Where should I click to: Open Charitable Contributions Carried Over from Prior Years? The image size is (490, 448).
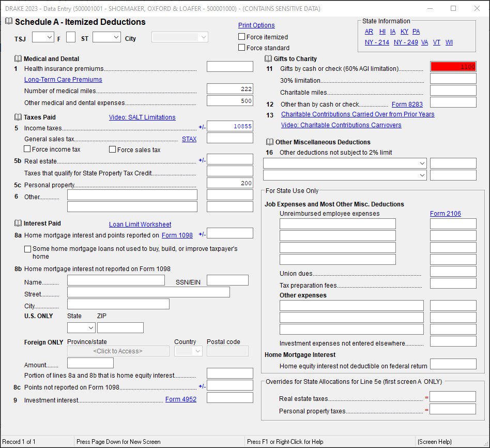(x=358, y=114)
